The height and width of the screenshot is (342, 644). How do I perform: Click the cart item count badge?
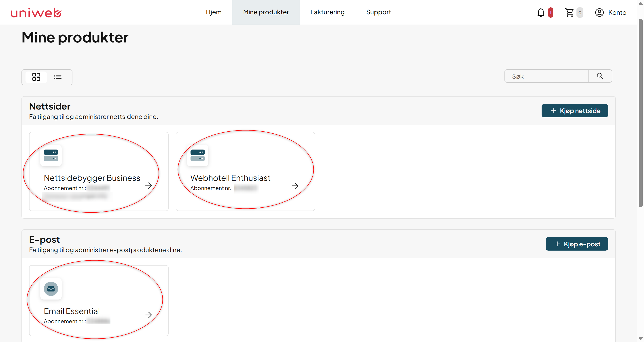(580, 13)
